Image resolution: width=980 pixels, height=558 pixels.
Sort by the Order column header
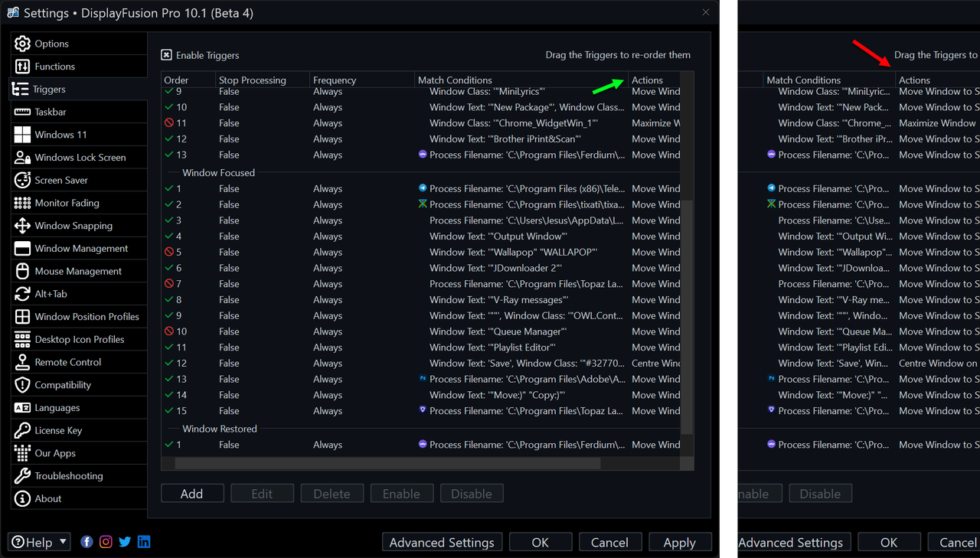pyautogui.click(x=188, y=80)
